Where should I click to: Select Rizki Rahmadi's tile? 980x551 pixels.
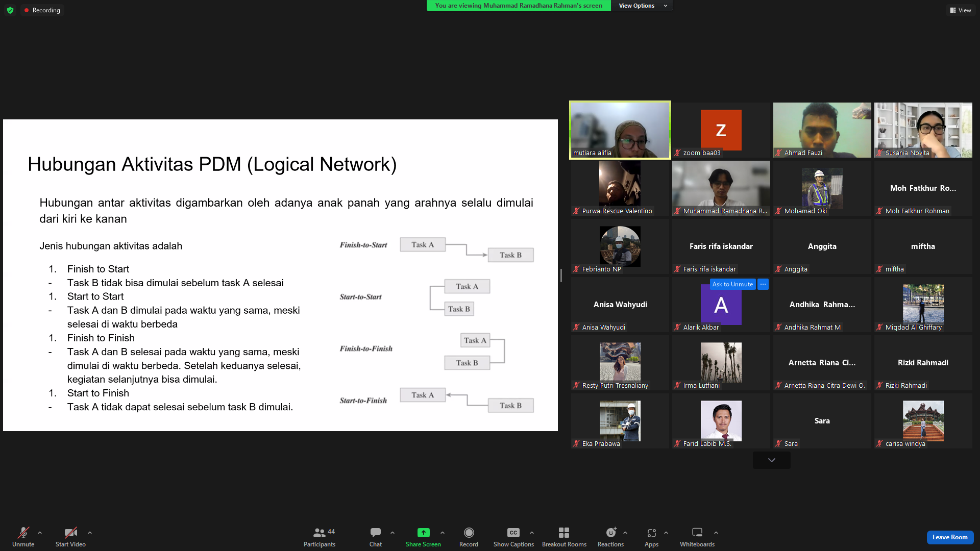[x=923, y=363]
